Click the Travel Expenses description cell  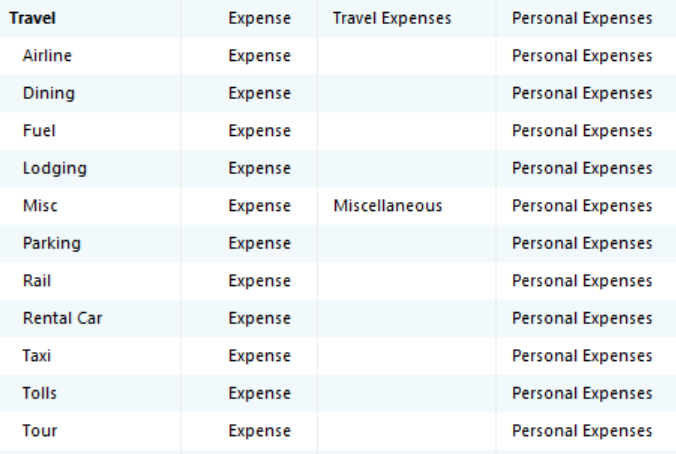pyautogui.click(x=392, y=19)
